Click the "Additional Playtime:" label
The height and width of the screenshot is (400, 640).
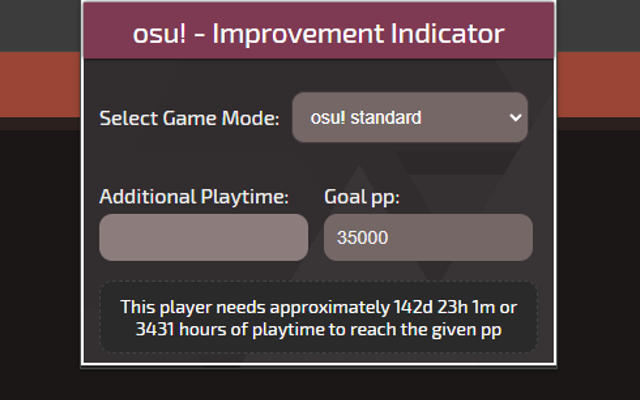click(194, 197)
